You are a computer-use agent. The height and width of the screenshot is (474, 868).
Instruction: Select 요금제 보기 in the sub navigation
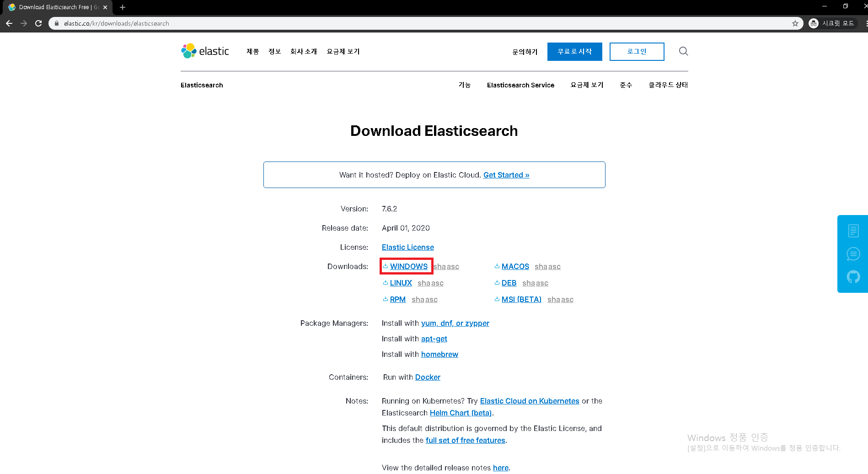[x=587, y=85]
